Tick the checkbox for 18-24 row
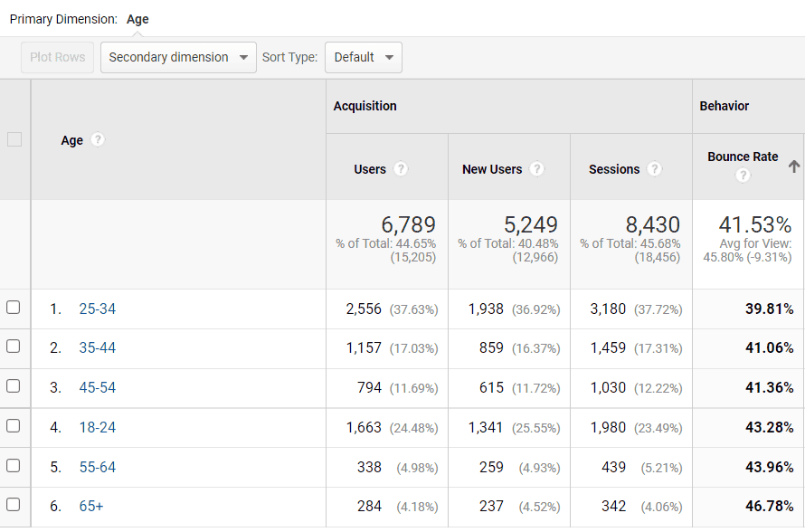 pos(14,426)
